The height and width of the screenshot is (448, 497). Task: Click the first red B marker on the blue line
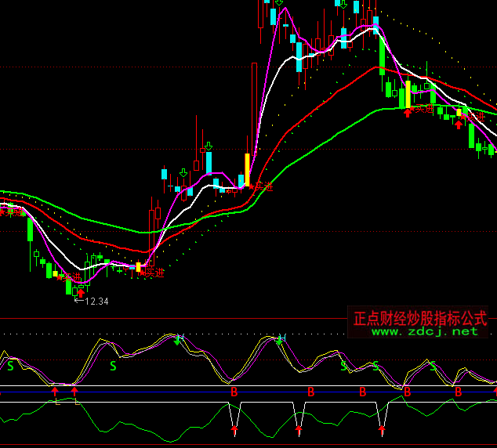(x=233, y=390)
